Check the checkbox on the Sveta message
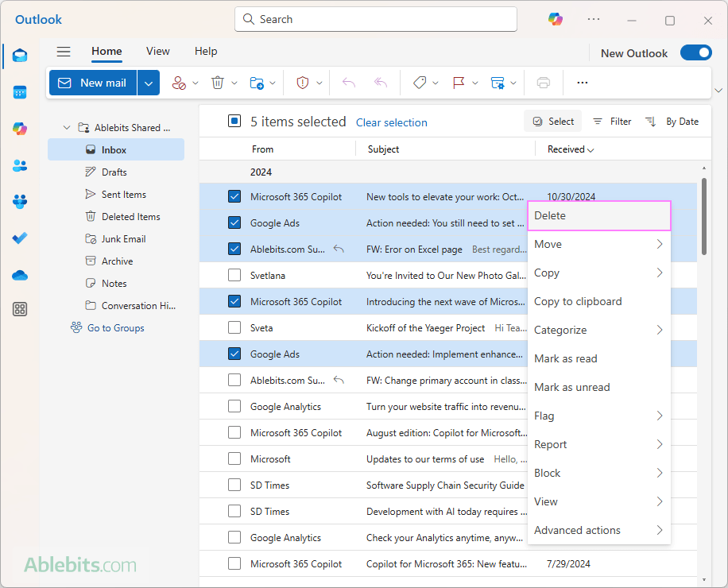The width and height of the screenshot is (728, 588). tap(234, 327)
